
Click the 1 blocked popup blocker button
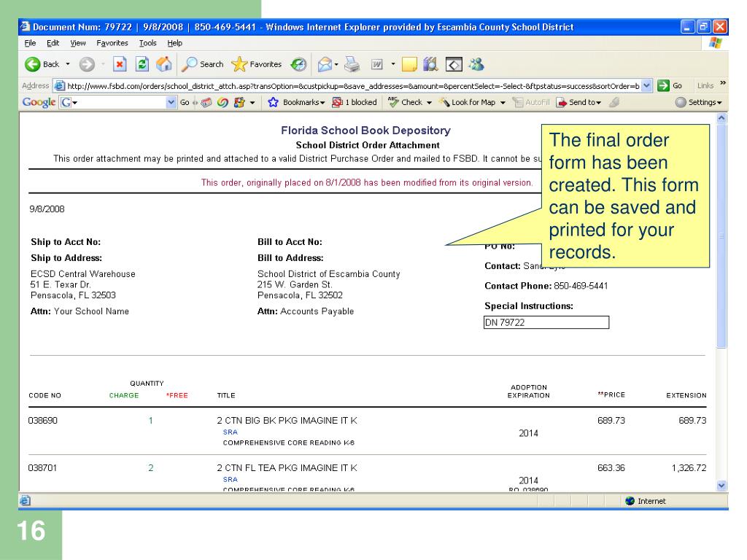[354, 102]
